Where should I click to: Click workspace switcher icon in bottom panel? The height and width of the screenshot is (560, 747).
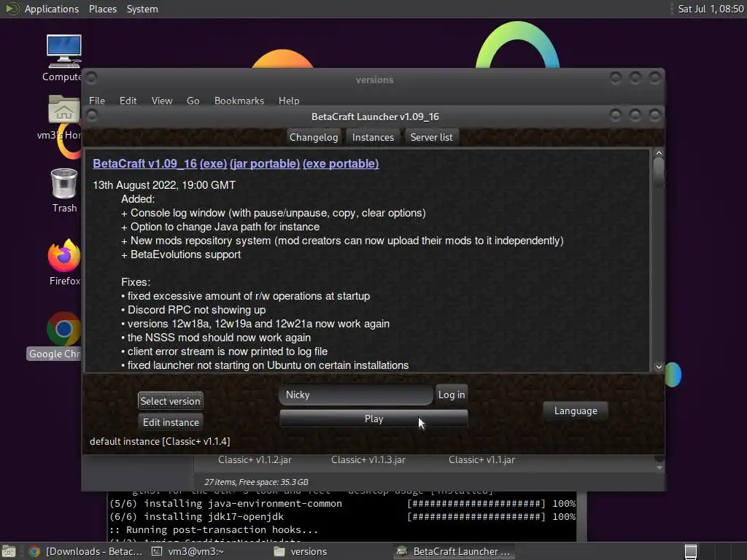[690, 551]
